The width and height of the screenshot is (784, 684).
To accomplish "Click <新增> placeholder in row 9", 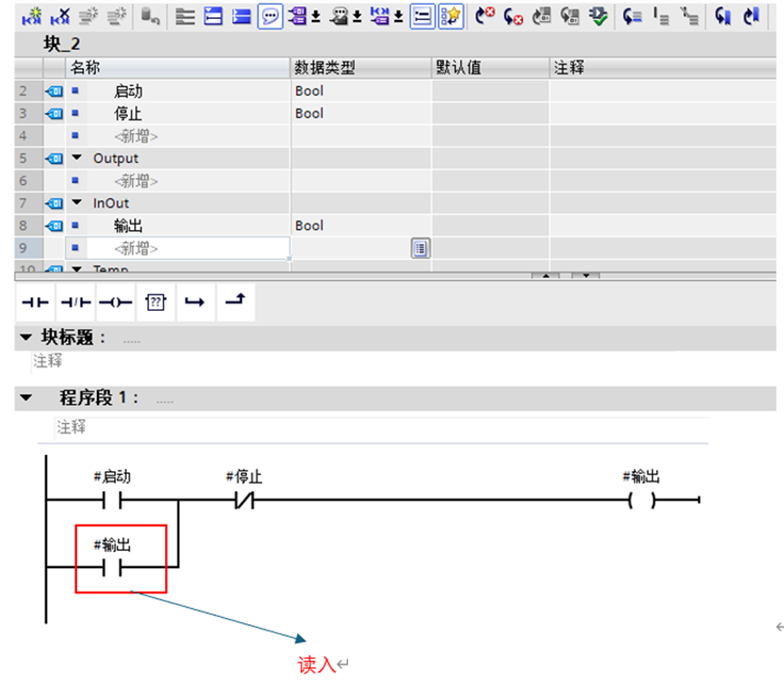I will click(x=136, y=248).
